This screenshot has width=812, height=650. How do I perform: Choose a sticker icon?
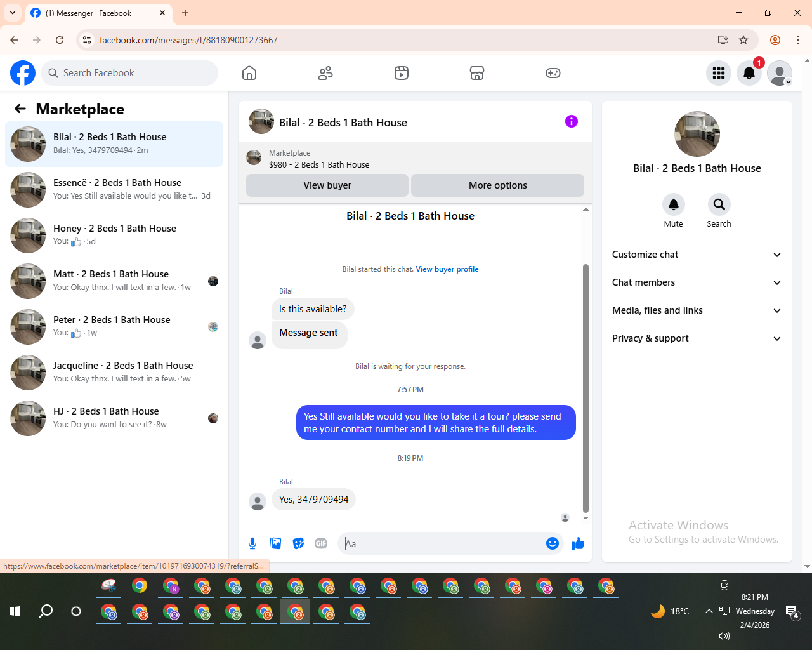(298, 543)
